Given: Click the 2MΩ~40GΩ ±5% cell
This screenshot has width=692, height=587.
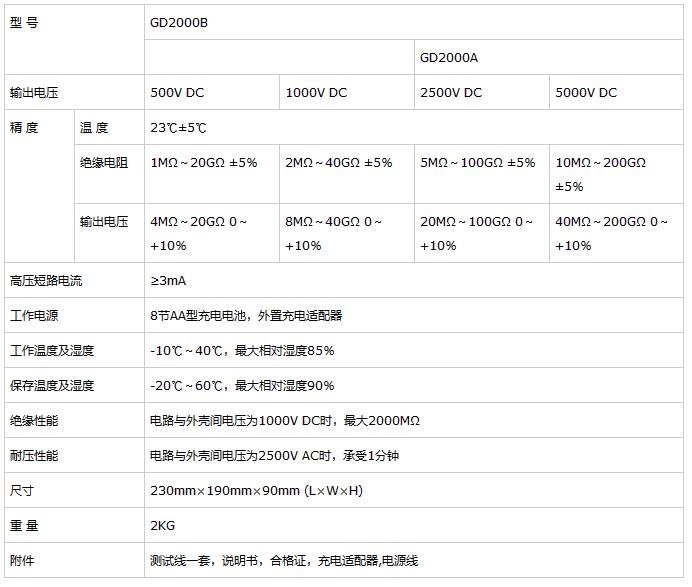Looking at the screenshot, I should tap(347, 174).
